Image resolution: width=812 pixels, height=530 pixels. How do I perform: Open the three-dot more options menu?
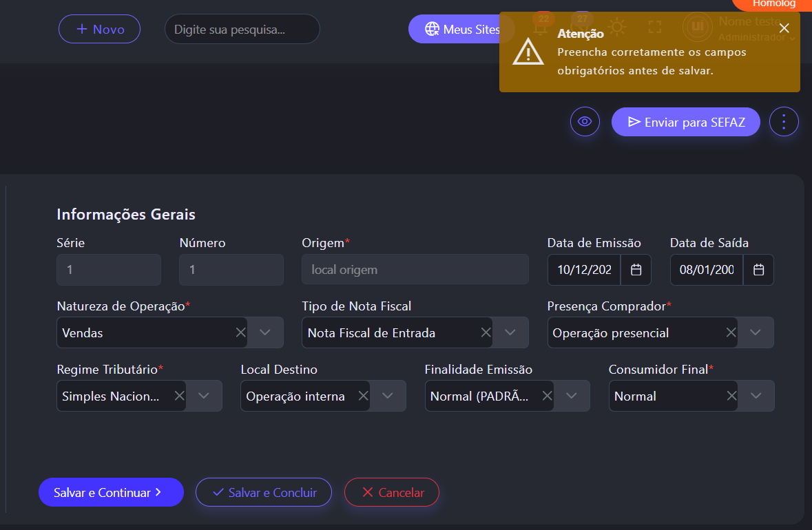[784, 122]
